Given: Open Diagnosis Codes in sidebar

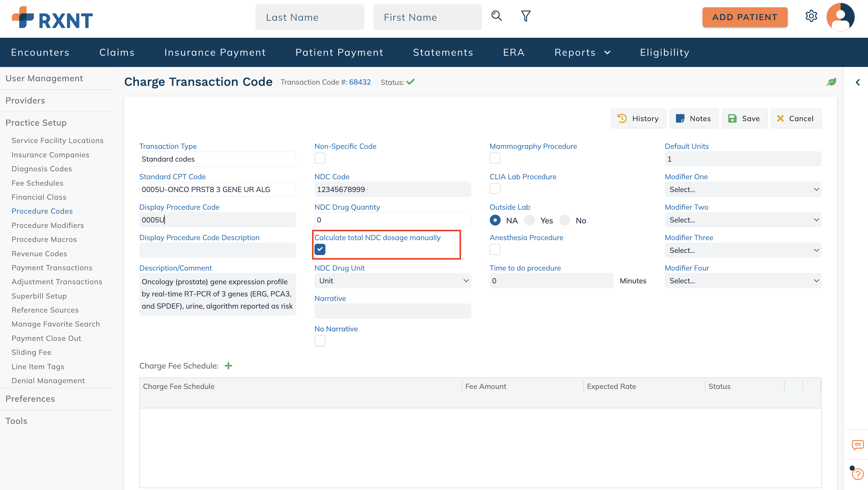Looking at the screenshot, I should click(41, 169).
